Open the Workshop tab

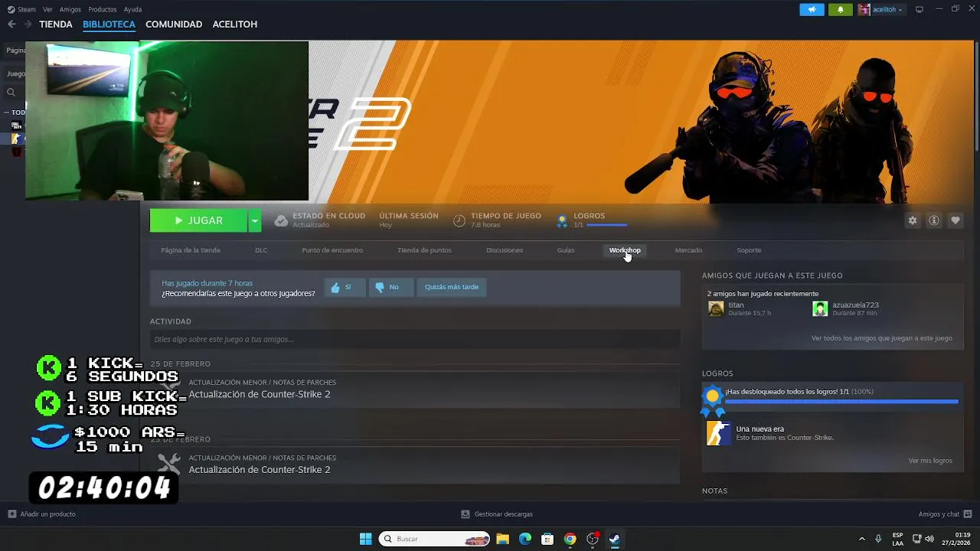tap(625, 250)
